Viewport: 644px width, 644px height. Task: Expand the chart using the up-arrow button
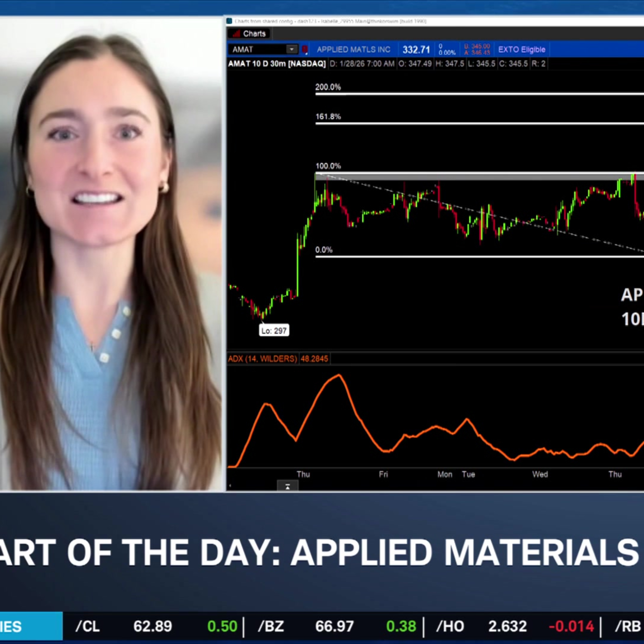[x=287, y=487]
